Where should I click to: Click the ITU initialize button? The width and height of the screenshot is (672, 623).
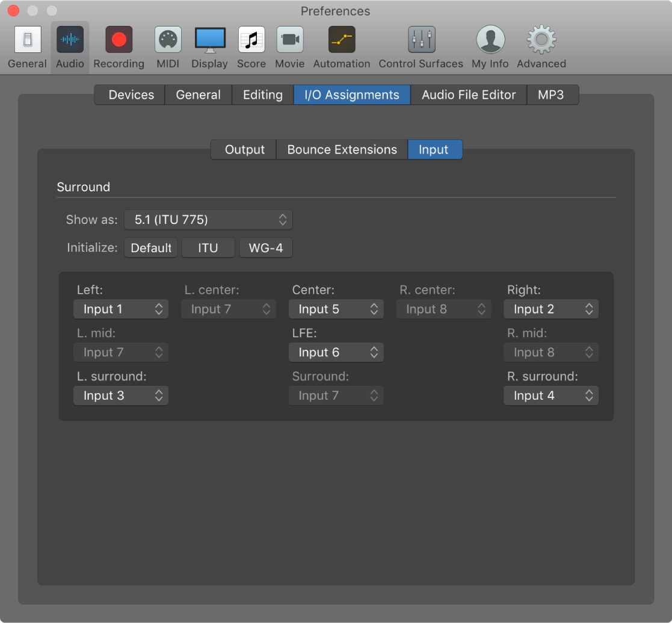[208, 247]
